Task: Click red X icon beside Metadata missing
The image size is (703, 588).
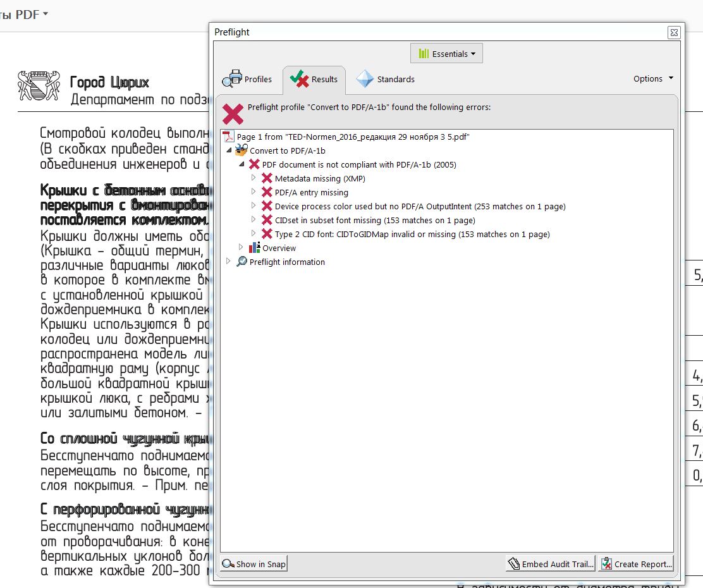Action: pyautogui.click(x=267, y=178)
